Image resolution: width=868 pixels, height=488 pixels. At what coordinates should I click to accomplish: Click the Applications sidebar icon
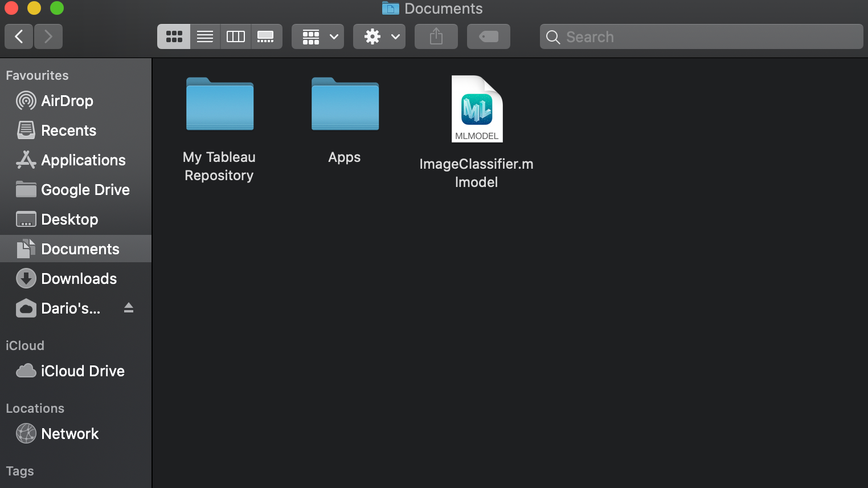26,160
